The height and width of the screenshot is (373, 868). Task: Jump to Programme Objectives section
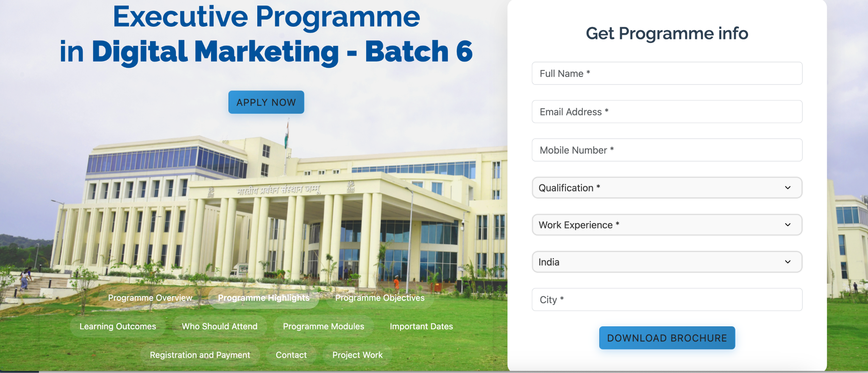pyautogui.click(x=380, y=298)
